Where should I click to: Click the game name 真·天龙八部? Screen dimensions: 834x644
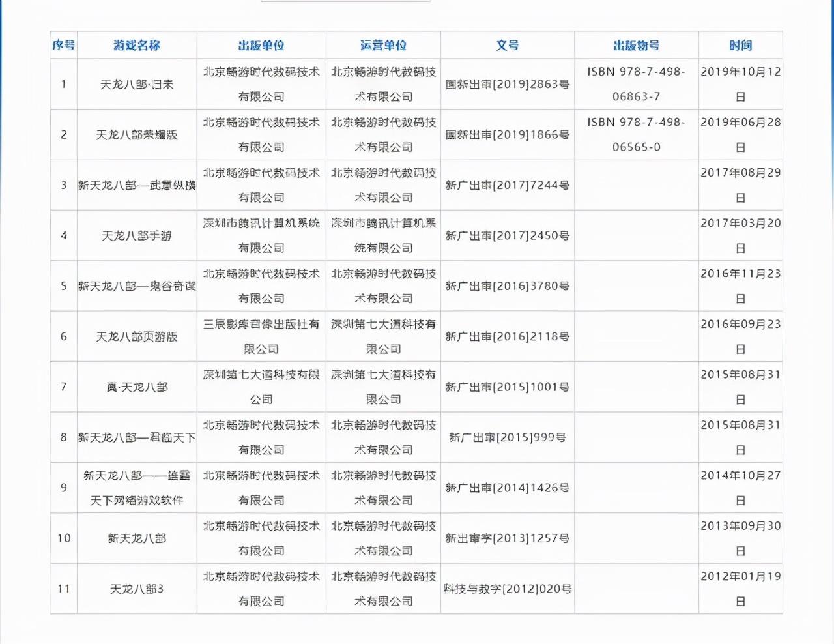(x=137, y=387)
